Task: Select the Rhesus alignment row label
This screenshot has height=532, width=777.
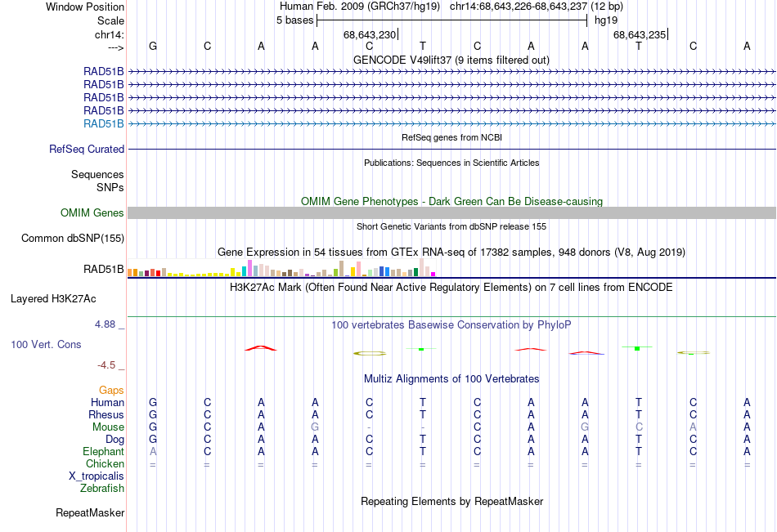Action: (106, 414)
